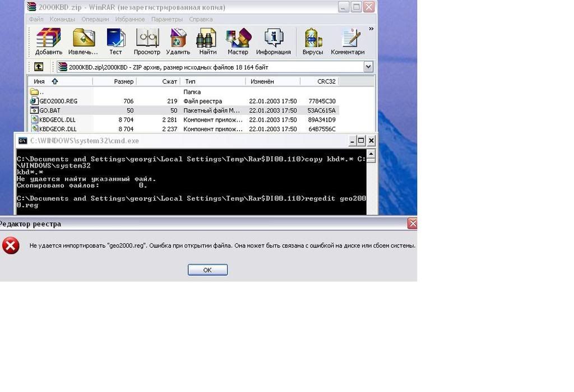Viewport: 574px width, 392px height.
Task: Open the Файл menu
Action: pyautogui.click(x=36, y=19)
